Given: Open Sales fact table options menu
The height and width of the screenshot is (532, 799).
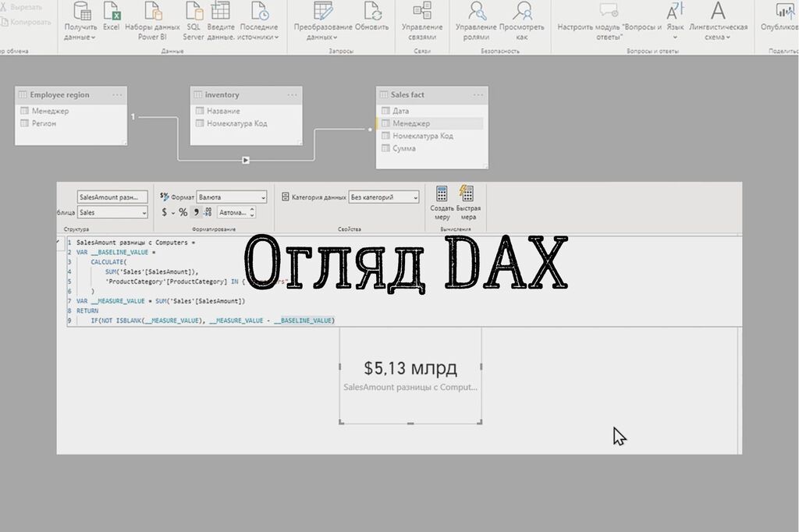Looking at the screenshot, I should (478, 95).
